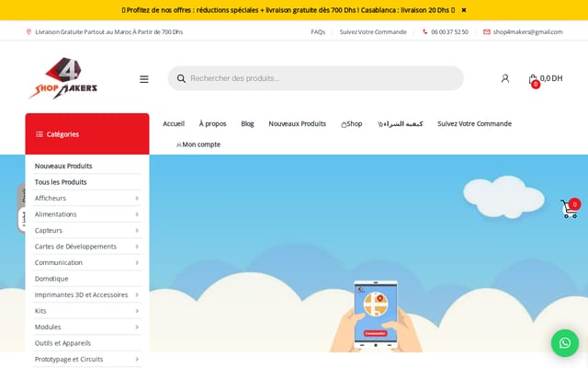Image resolution: width=588 pixels, height=368 pixels.
Task: Open the WhatsApp chat button
Action: click(565, 343)
